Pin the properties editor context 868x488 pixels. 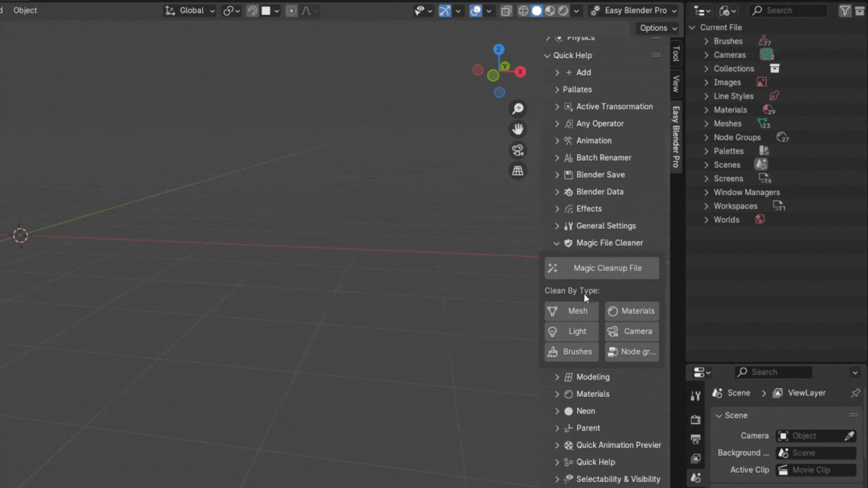pos(855,393)
